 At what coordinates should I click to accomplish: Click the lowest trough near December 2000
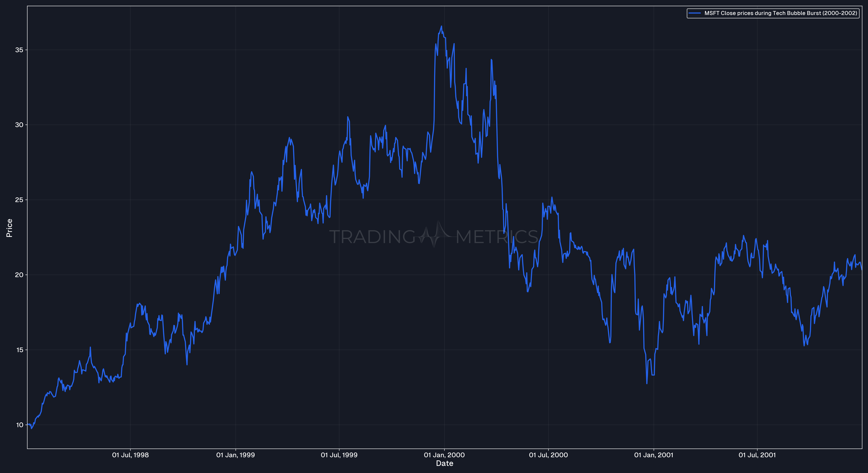pyautogui.click(x=647, y=383)
